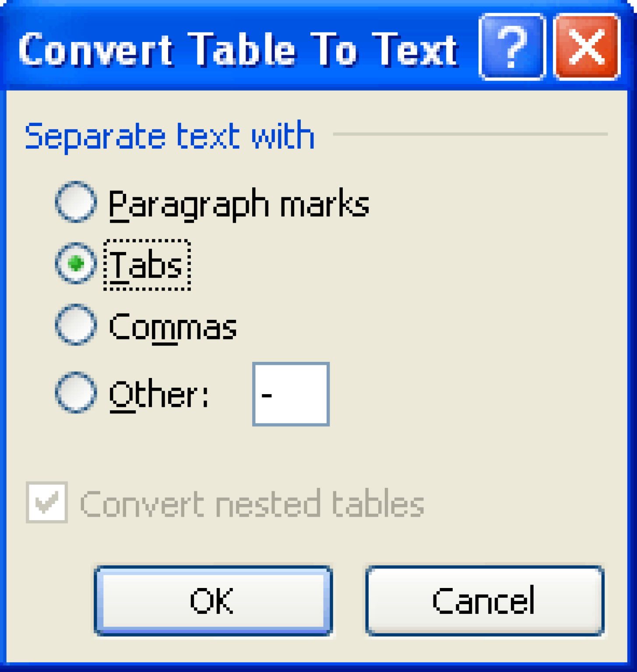This screenshot has width=637, height=672.
Task: Click inside the Other separator text box
Action: coord(291,393)
